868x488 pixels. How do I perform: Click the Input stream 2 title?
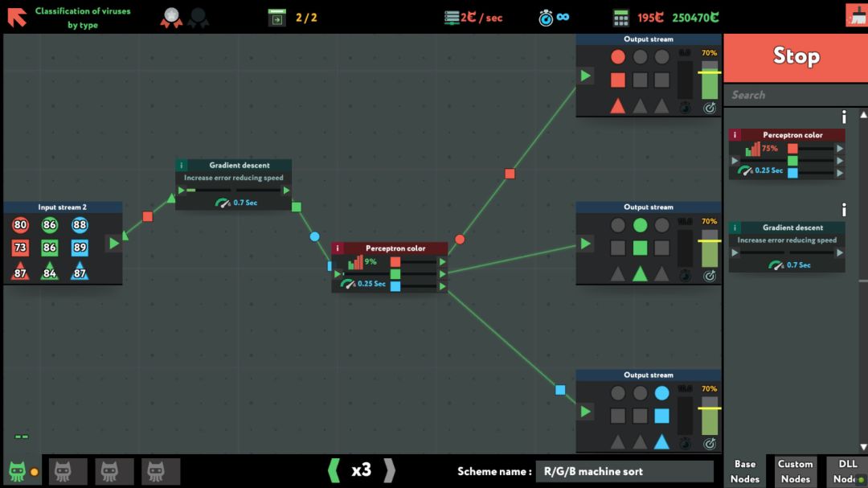tap(62, 207)
